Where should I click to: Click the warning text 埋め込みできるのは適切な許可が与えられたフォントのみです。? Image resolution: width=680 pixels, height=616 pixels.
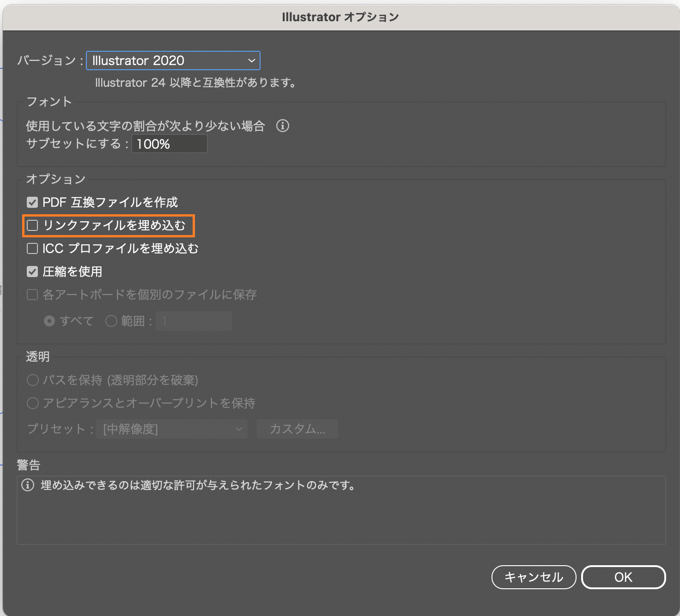pyautogui.click(x=198, y=485)
